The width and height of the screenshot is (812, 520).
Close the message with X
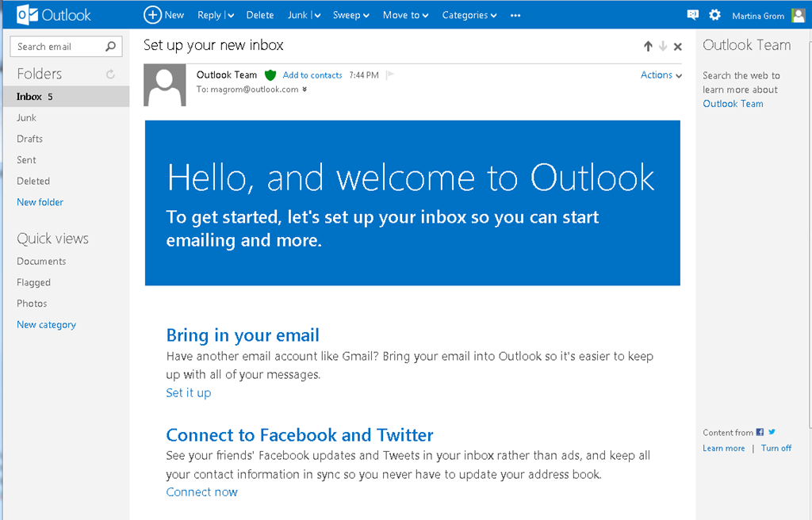click(x=677, y=47)
